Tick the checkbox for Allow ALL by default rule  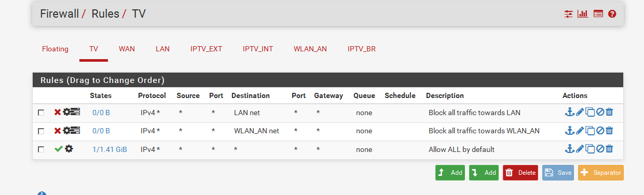click(x=41, y=150)
